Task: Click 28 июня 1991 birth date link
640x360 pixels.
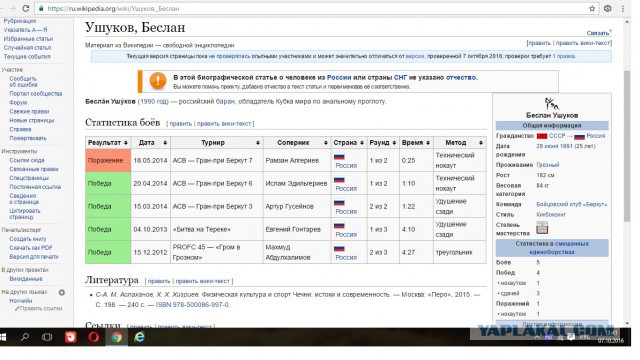Action: pos(554,146)
